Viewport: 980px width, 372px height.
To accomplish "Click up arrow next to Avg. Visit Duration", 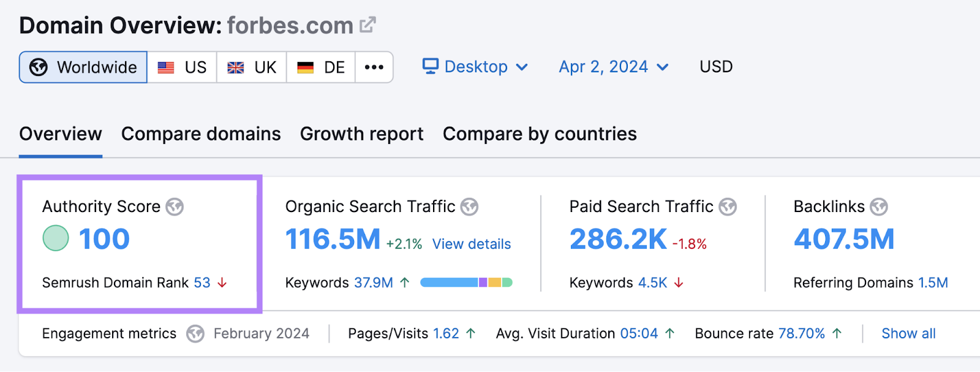I will pos(670,333).
